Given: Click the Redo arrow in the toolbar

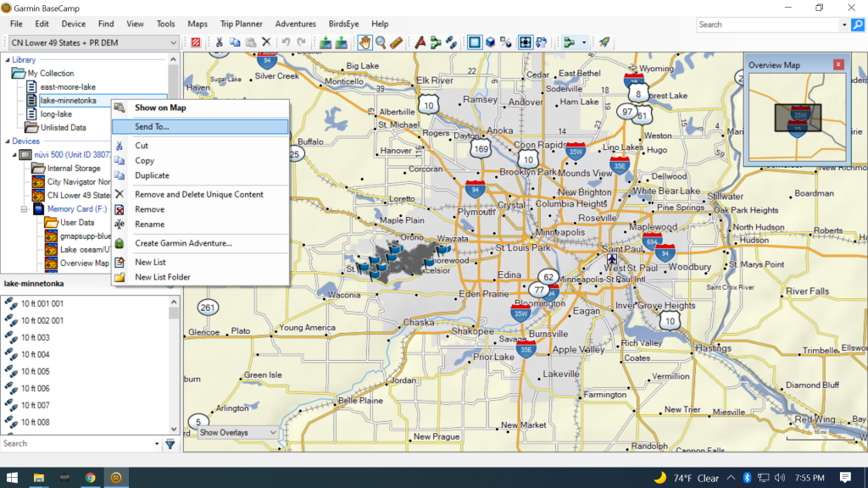Looking at the screenshot, I should (301, 42).
